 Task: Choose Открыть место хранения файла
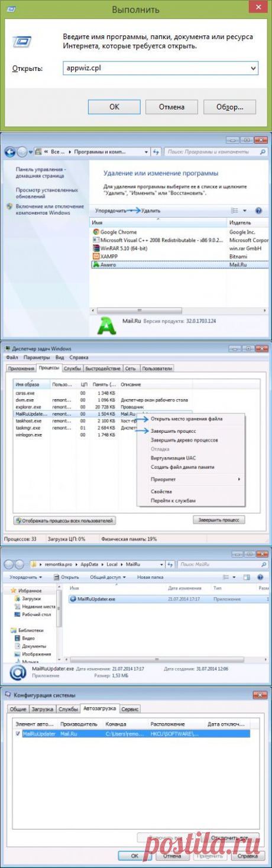[x=187, y=419]
